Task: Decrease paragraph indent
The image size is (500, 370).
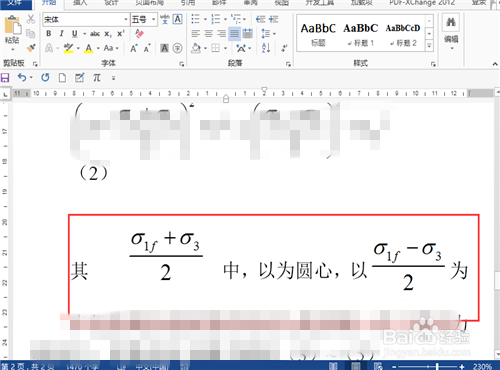Action: pyautogui.click(x=260, y=19)
